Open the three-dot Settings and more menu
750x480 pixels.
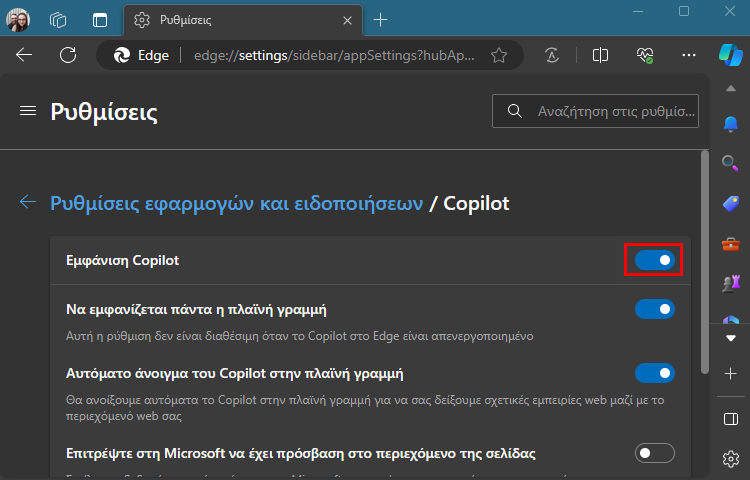pyautogui.click(x=689, y=55)
